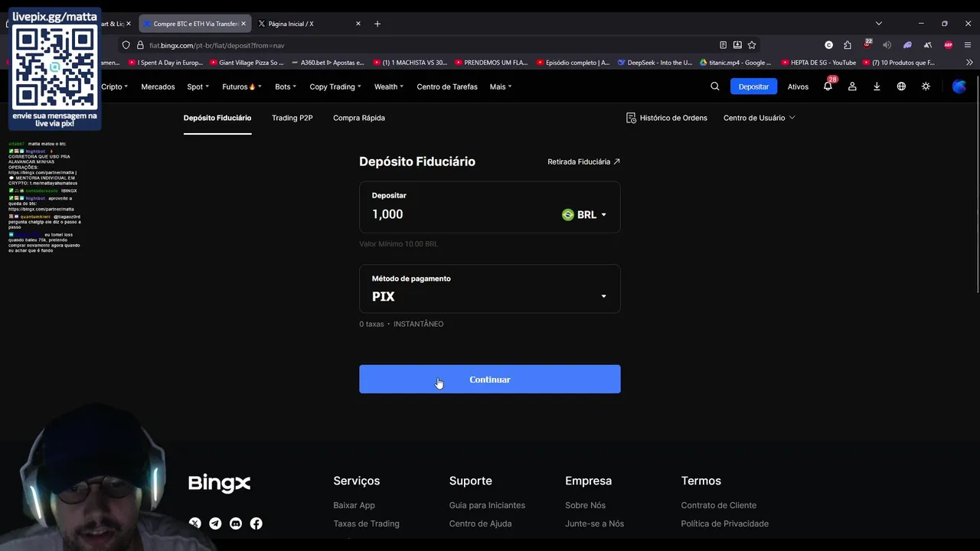Click the white C extension icon
Image resolution: width=980 pixels, height=551 pixels.
[828, 45]
